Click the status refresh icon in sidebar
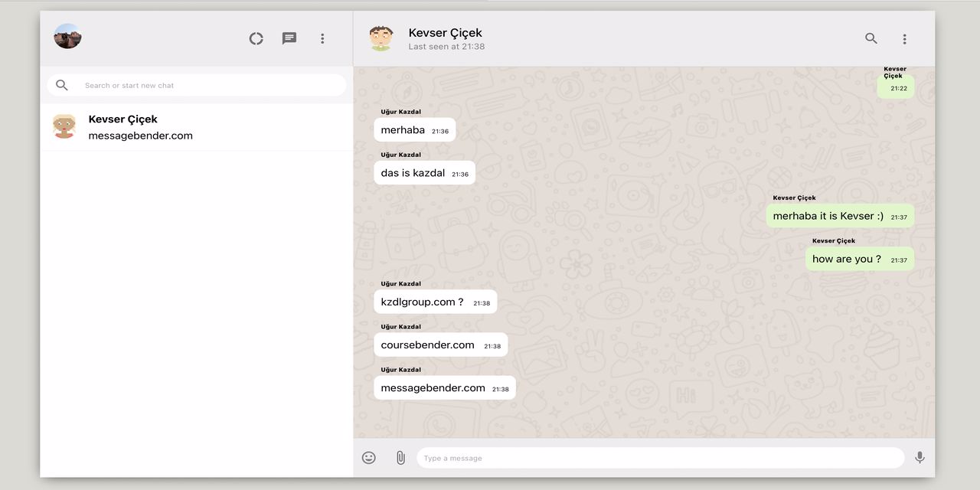Viewport: 980px width, 490px height. [256, 38]
